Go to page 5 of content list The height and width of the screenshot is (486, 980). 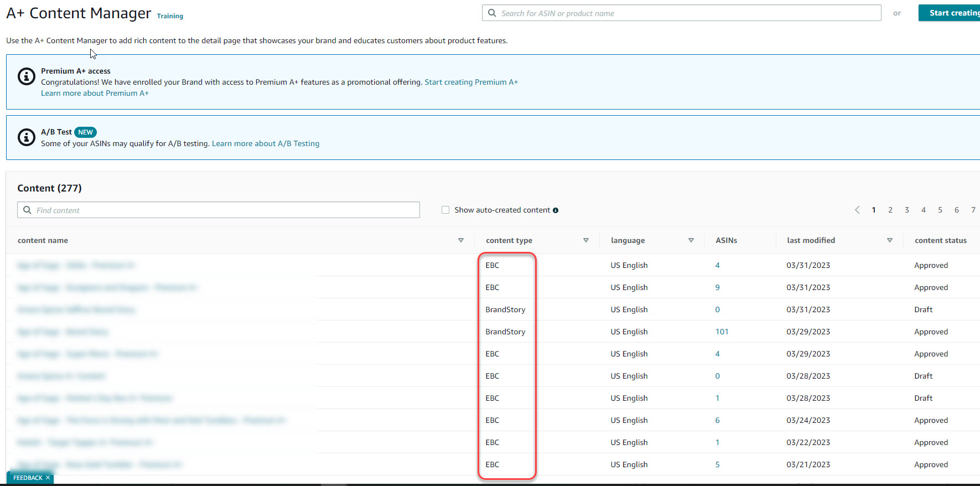click(x=940, y=210)
